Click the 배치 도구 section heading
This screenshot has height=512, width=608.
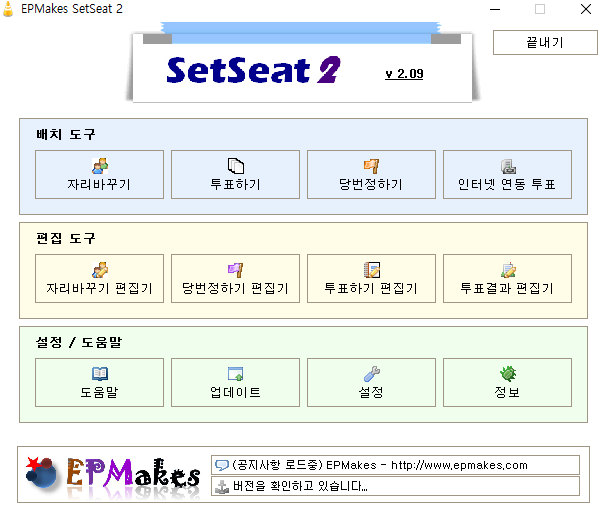[x=66, y=134]
